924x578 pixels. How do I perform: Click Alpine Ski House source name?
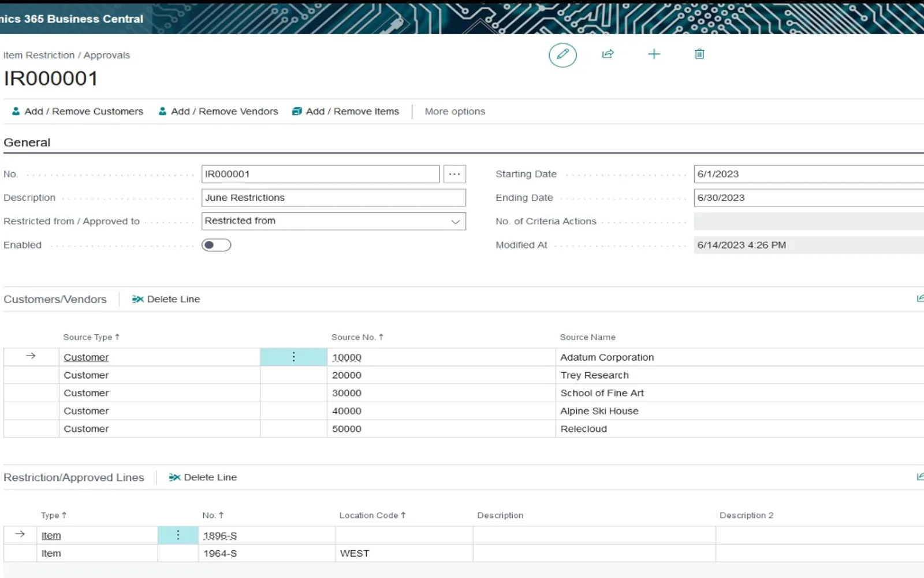pyautogui.click(x=599, y=411)
